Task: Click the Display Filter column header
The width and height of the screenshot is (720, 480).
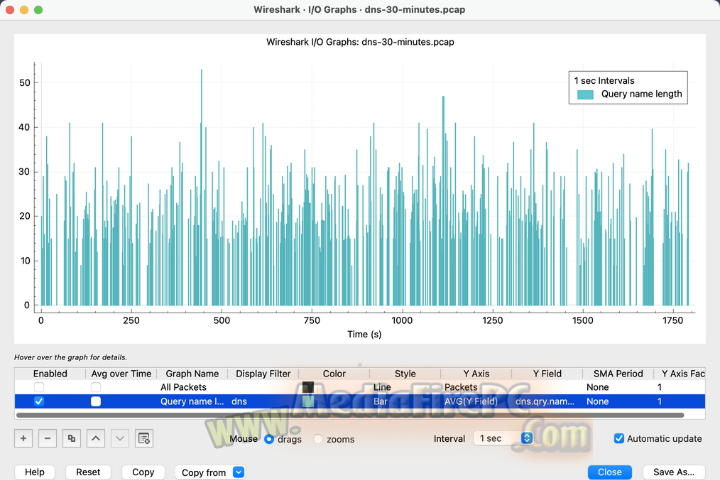Action: 263,373
